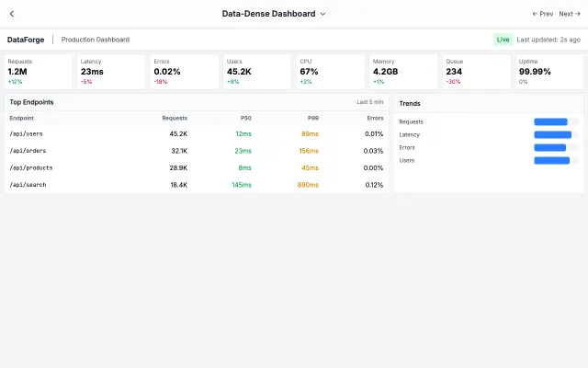Click the Users trend progress bar
588x368 pixels.
(557, 160)
